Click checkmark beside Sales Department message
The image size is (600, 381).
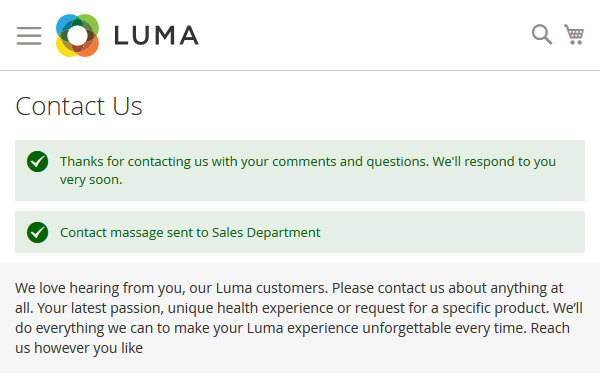(38, 232)
